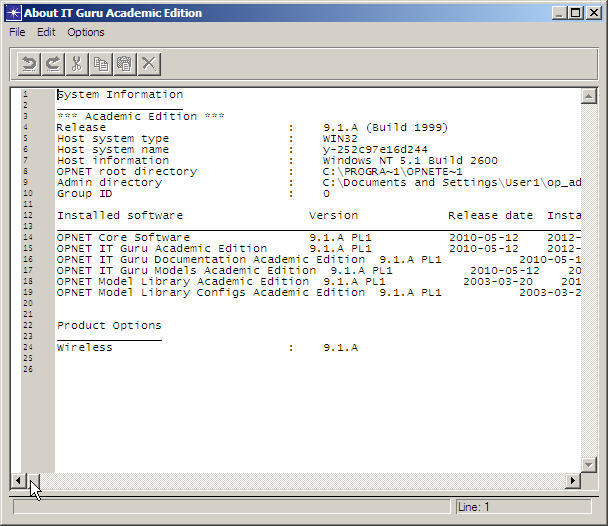Click the 'Line: 1' status bar field
The image size is (608, 526).
click(x=523, y=507)
